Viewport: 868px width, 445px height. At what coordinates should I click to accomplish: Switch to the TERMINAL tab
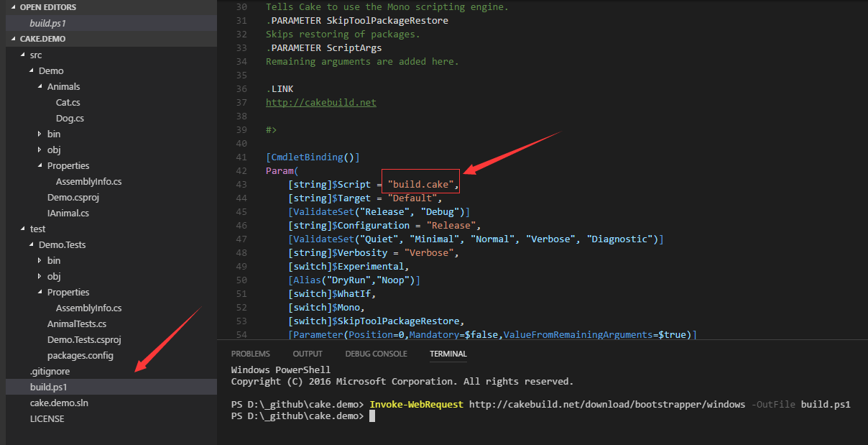click(448, 354)
